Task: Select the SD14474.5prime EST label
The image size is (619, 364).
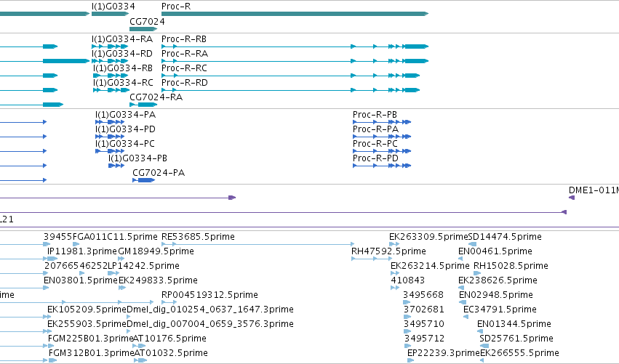Action: pyautogui.click(x=505, y=237)
